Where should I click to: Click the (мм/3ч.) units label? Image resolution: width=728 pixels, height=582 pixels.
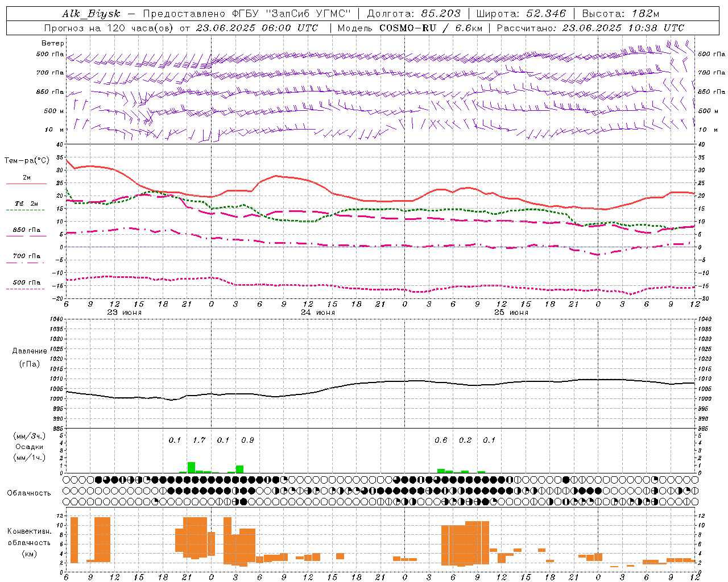[x=29, y=436]
